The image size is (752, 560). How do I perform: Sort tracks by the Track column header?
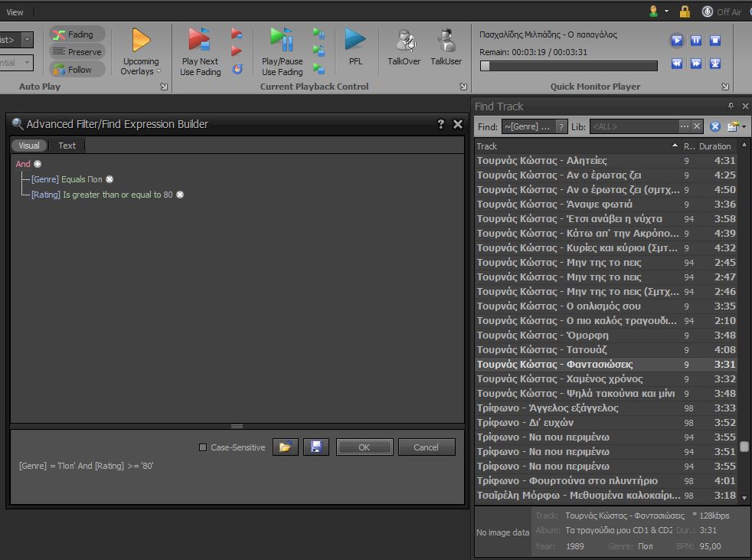click(x=574, y=146)
